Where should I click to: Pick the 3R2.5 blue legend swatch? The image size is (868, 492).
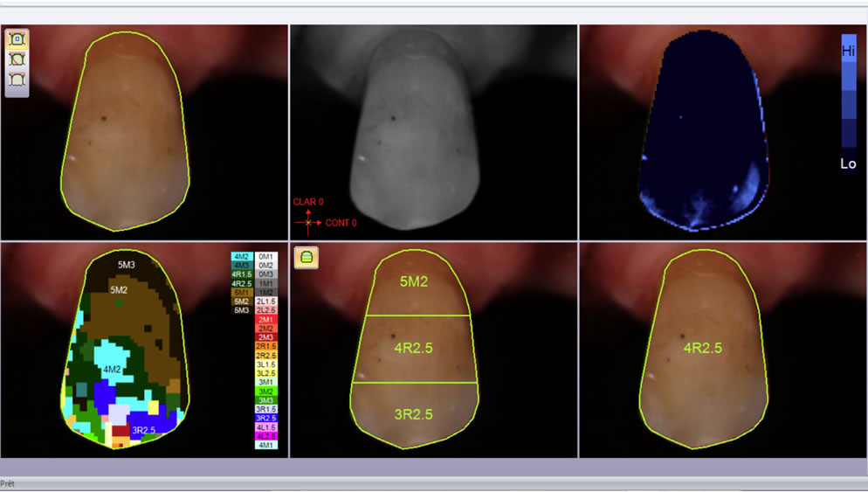click(x=266, y=418)
